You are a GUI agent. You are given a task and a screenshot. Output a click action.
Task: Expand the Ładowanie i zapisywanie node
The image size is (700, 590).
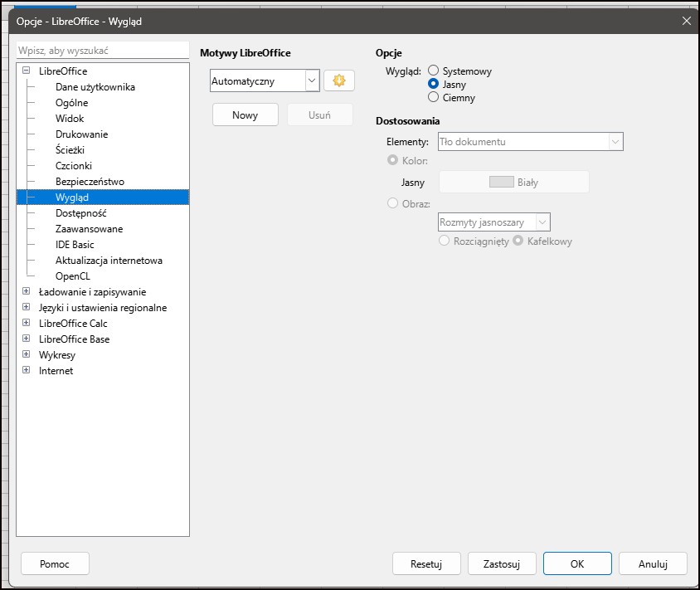point(27,291)
